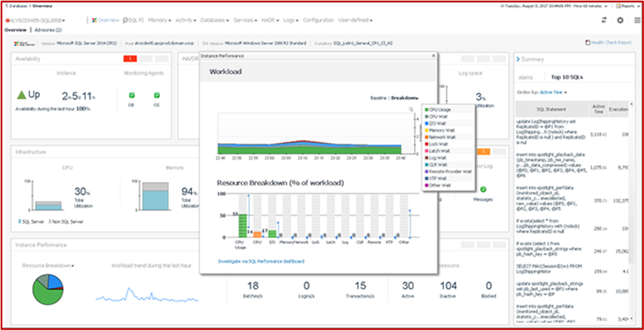
Task: Click the Memory utilization bar gauge
Action: pos(155,196)
